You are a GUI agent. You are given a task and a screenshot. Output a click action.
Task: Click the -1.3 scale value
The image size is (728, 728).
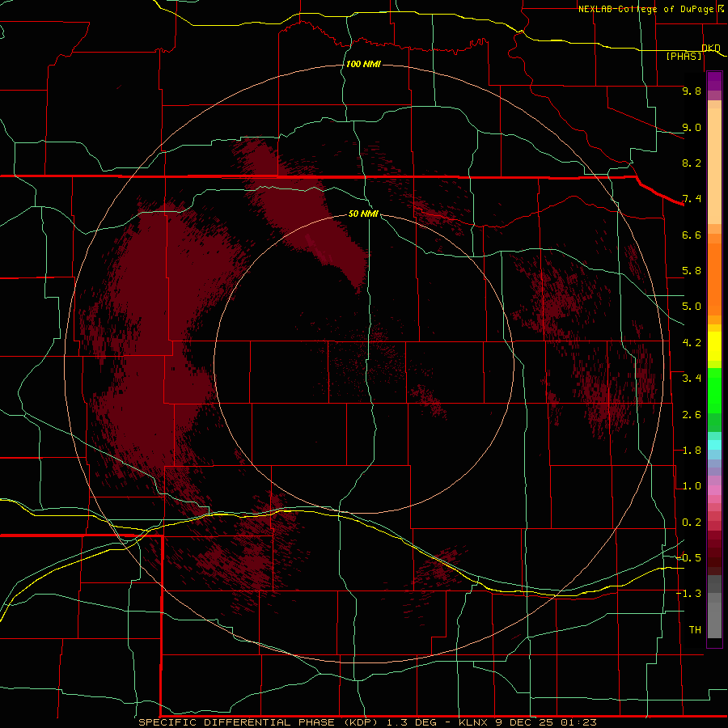pos(688,594)
